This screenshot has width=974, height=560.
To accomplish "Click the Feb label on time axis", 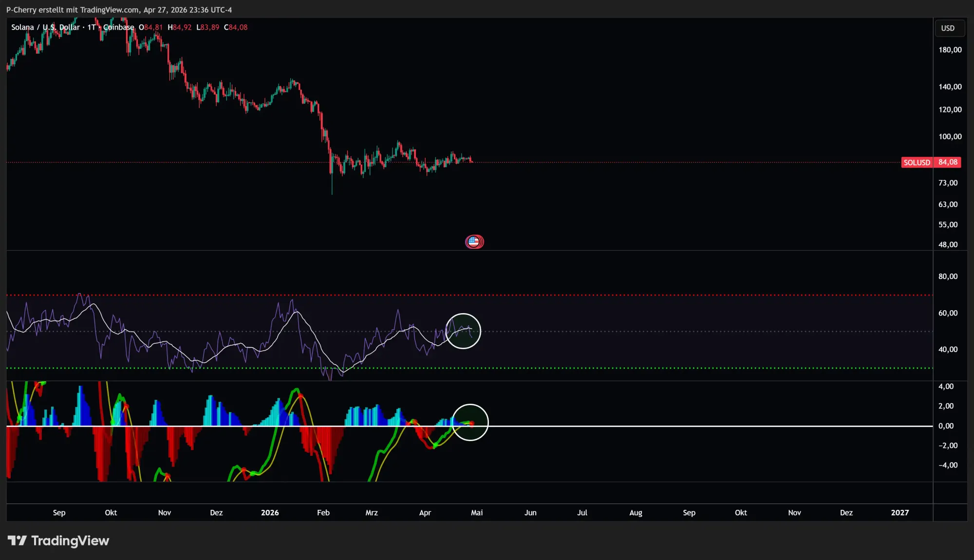I will tap(323, 513).
